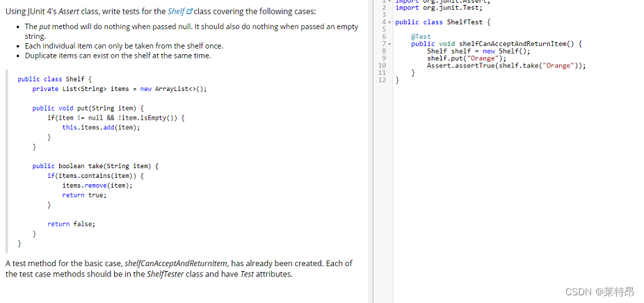Collapse the ShelfTest class fold arrow

pyautogui.click(x=389, y=22)
